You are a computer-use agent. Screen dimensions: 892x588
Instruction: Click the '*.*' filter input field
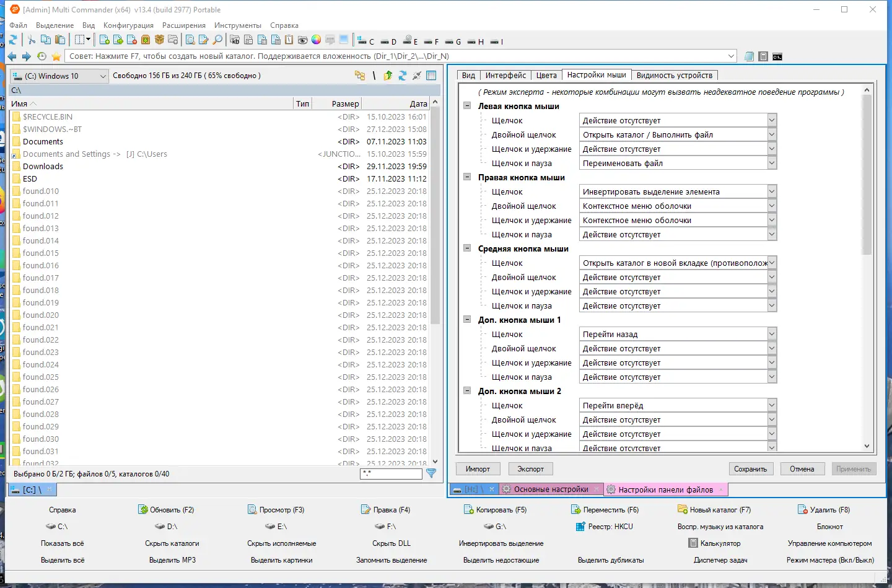[391, 473]
